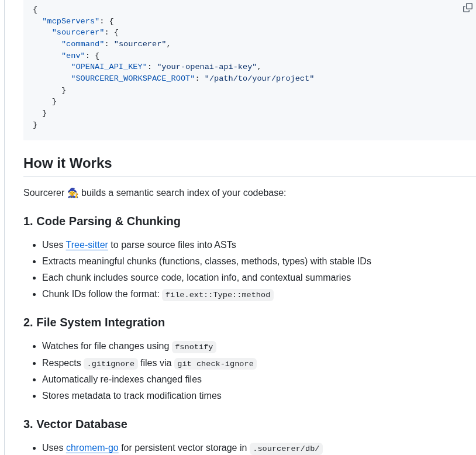Click the "your-openai-api-key" string value
476x455 pixels.
(x=206, y=67)
